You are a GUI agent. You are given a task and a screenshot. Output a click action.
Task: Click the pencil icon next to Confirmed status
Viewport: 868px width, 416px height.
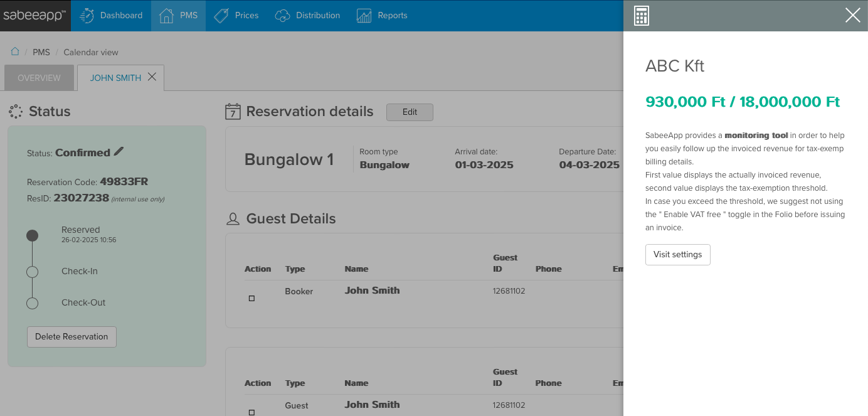(119, 151)
